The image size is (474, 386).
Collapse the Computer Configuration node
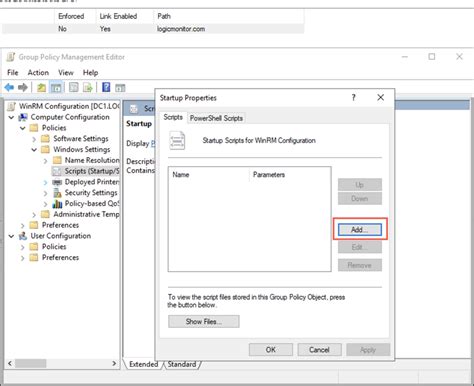pos(11,117)
